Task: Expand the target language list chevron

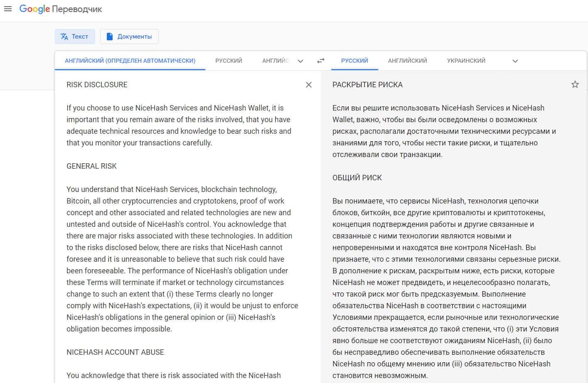Action: [515, 61]
